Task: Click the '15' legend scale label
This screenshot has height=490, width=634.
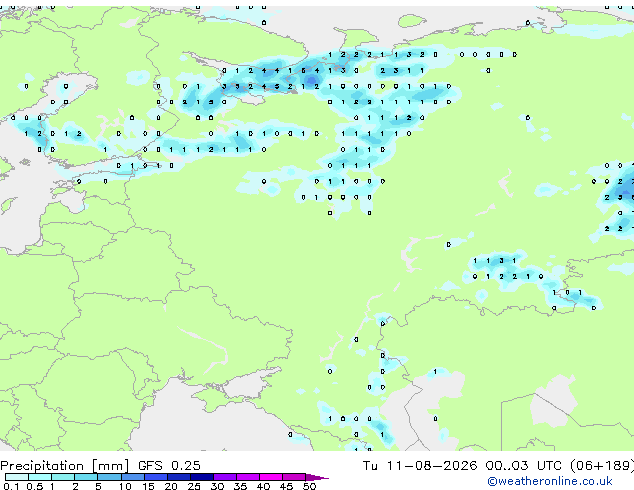Action: point(148,486)
